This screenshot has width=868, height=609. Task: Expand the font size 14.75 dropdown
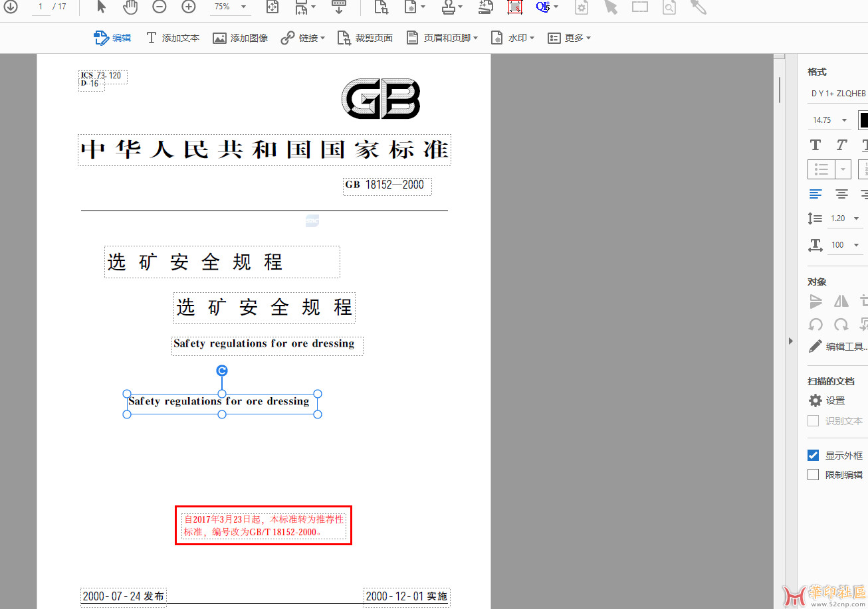click(x=844, y=120)
